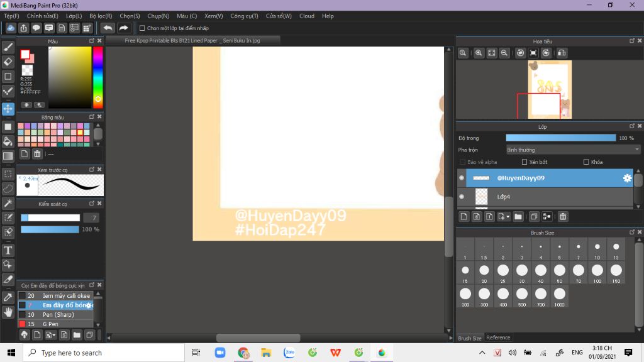Select the Bucket fill tool
This screenshot has height=362, width=644.
pyautogui.click(x=8, y=141)
